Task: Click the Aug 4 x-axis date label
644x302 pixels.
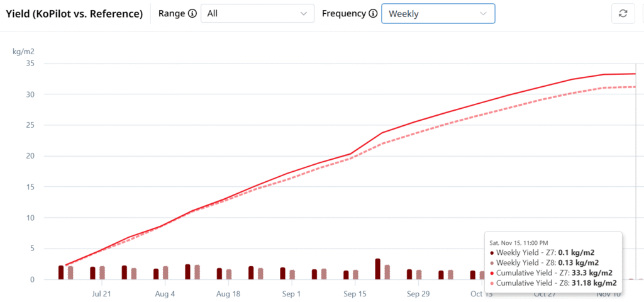Action: tap(165, 294)
